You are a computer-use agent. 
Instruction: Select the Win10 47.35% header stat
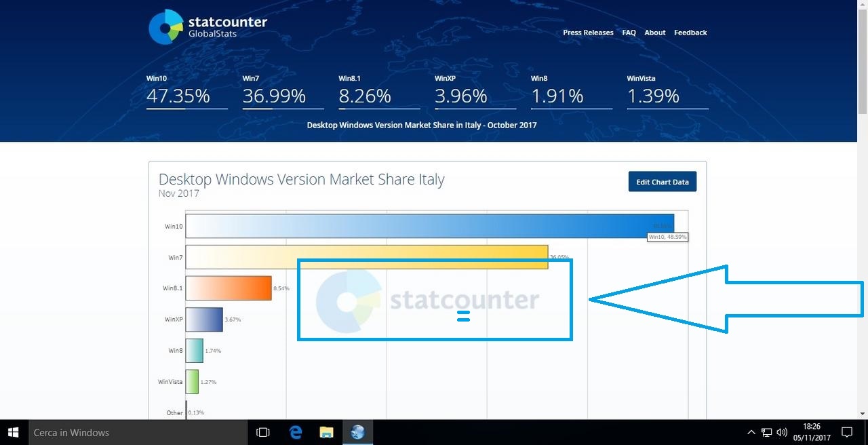click(186, 92)
